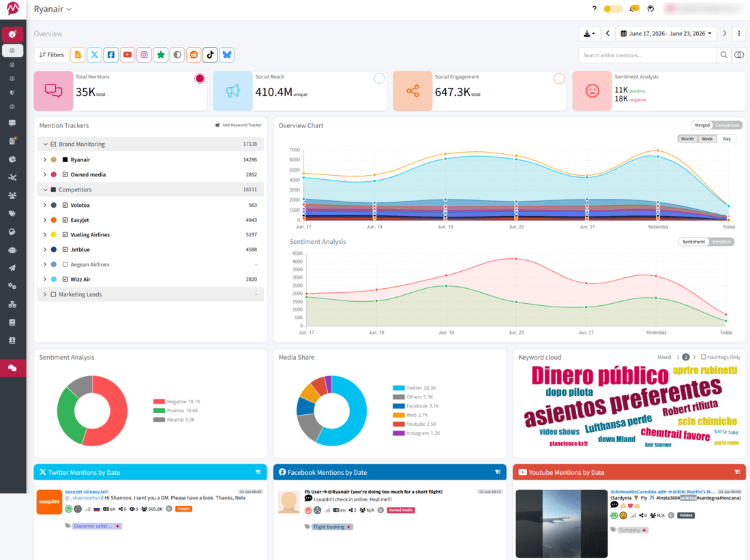
Task: Expand the Marketing Leads group
Action: [45, 294]
